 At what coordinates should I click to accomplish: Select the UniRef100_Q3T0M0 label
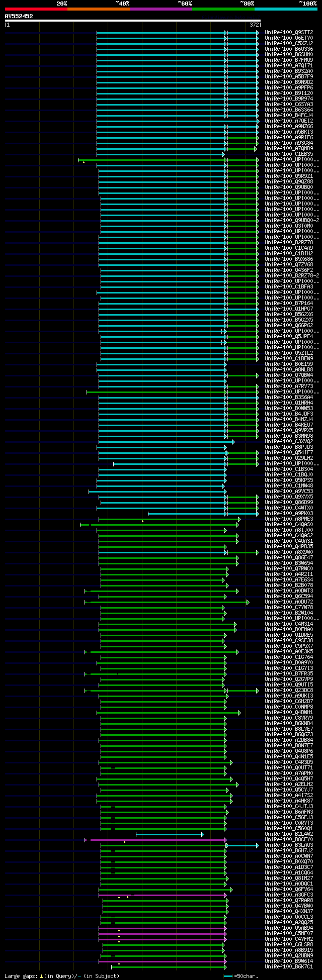point(289,226)
